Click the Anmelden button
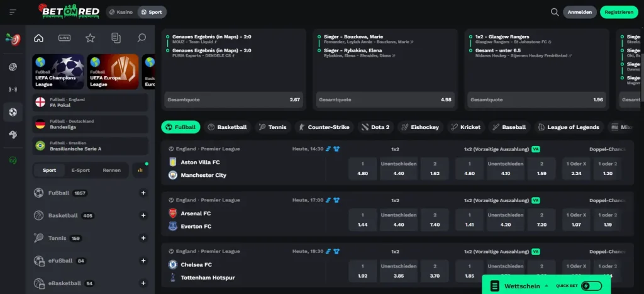The width and height of the screenshot is (644, 294). pos(579,13)
